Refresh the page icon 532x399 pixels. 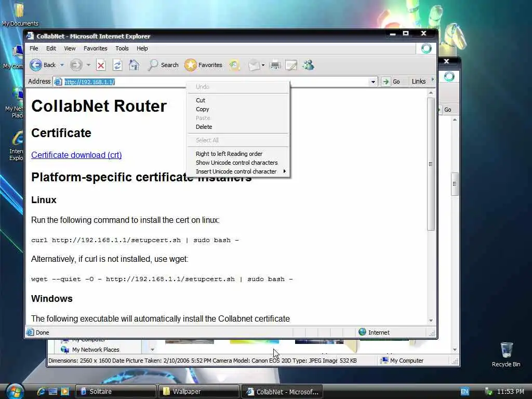click(117, 65)
